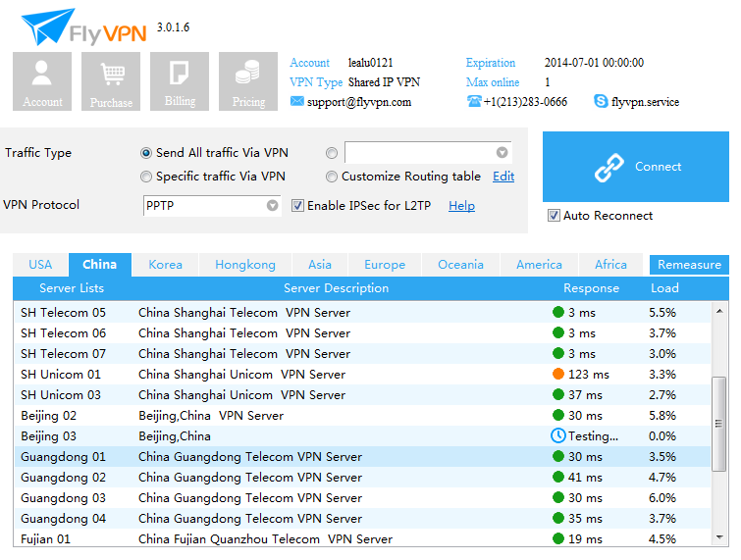Viewport: 741px width, 560px height.
Task: Switch to the Asia tab
Action: (x=320, y=265)
